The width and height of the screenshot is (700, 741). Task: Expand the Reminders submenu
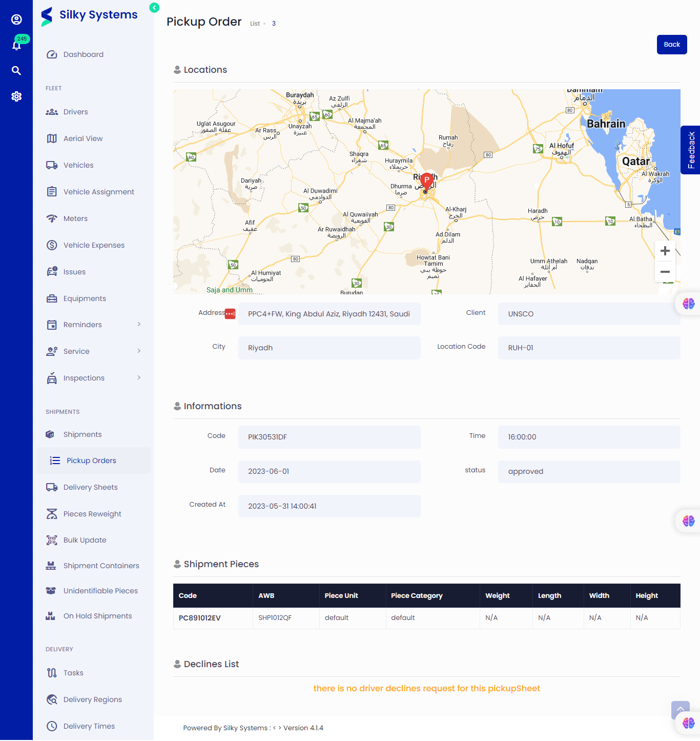coord(139,325)
